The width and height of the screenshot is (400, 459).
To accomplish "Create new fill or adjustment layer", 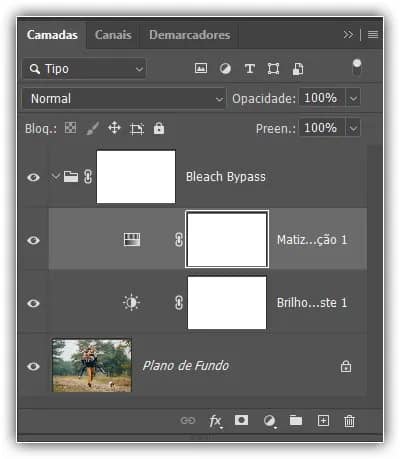I will pos(270,421).
